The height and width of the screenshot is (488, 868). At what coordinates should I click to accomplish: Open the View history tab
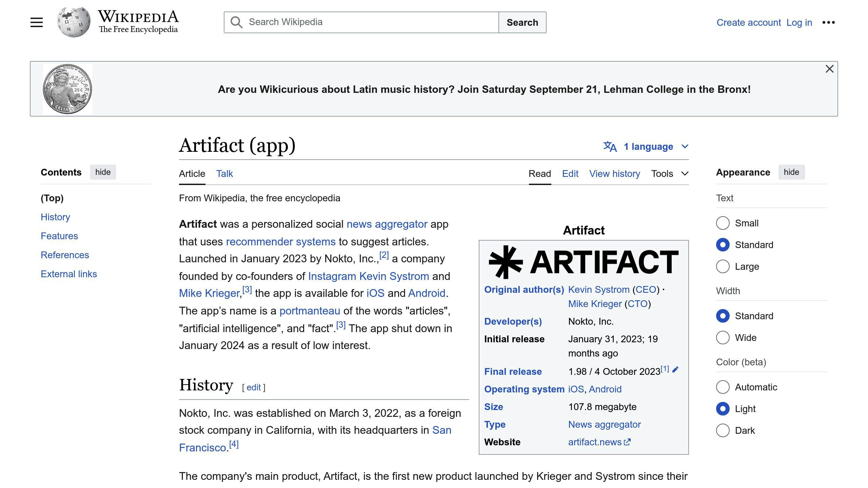click(615, 174)
